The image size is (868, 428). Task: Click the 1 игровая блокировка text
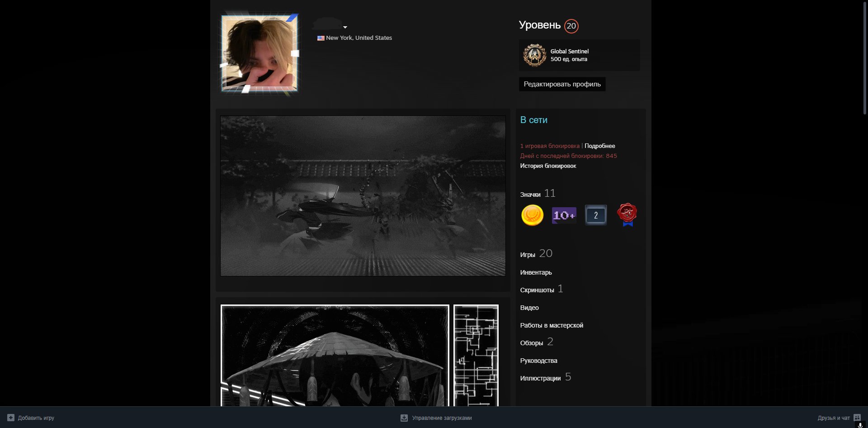tap(550, 146)
